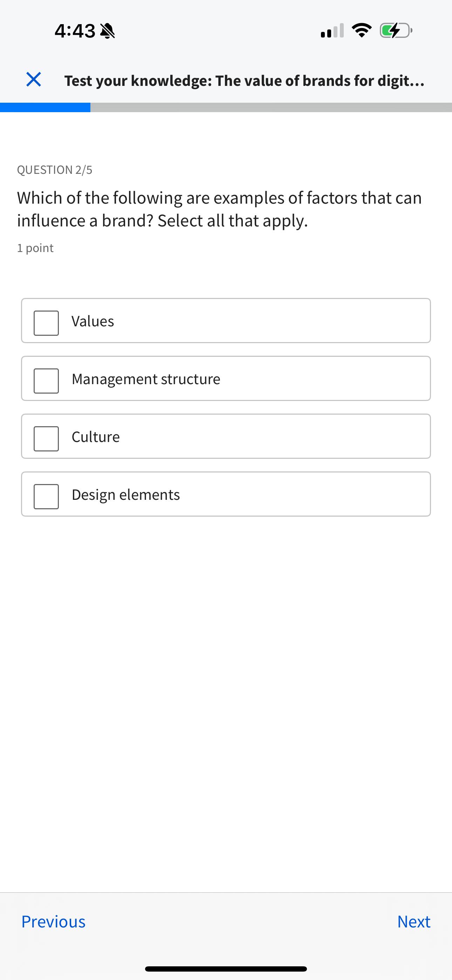The image size is (452, 980).
Task: Advance with the Next link
Action: [413, 922]
